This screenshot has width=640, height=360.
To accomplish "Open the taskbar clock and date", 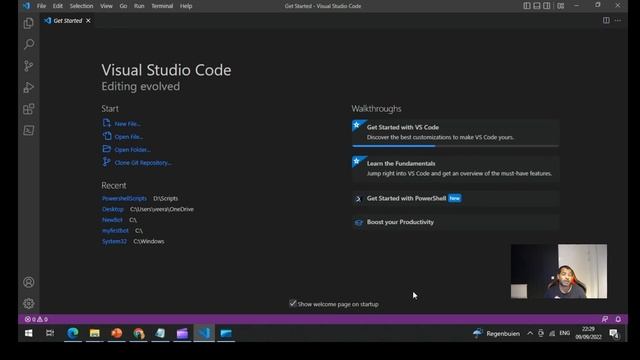I will [588, 333].
